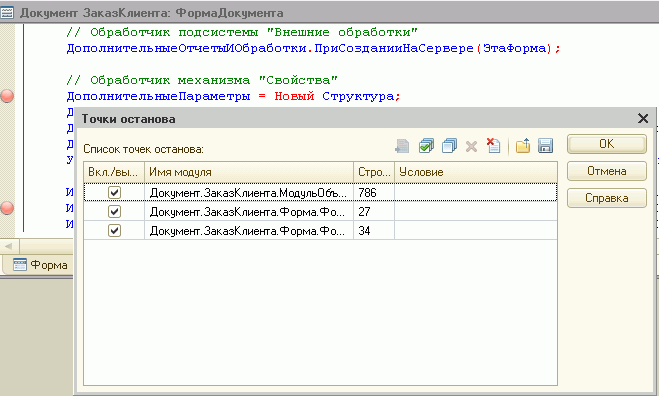Uncheck the breakpoint on line 27
Viewport: 659px width, 396px height.
point(114,211)
